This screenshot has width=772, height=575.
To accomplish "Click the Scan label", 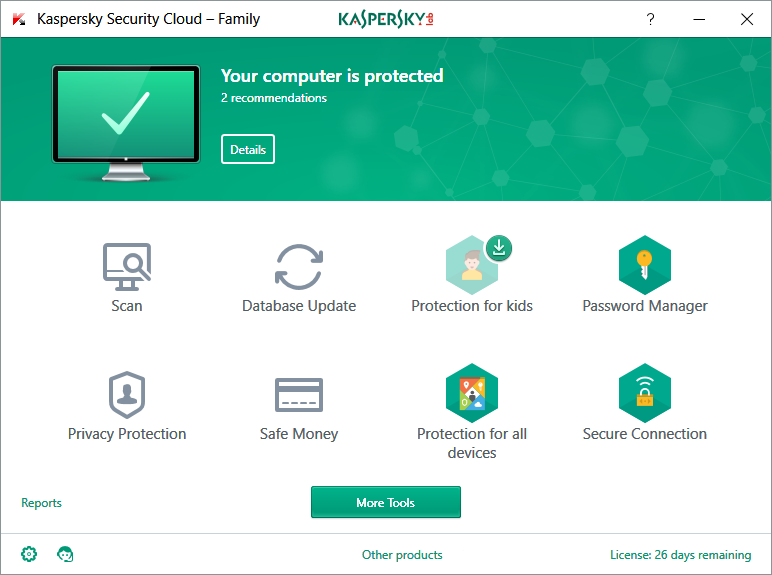I will tap(127, 306).
